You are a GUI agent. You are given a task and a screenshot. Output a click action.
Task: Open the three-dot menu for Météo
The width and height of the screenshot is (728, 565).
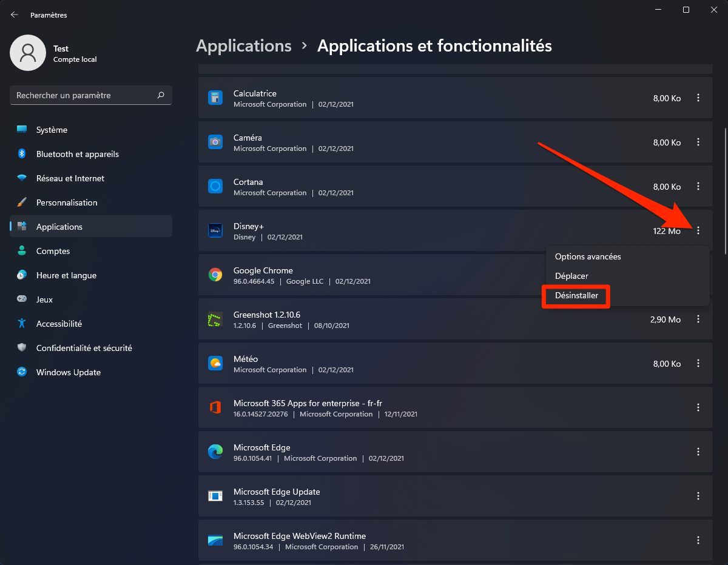pyautogui.click(x=698, y=363)
